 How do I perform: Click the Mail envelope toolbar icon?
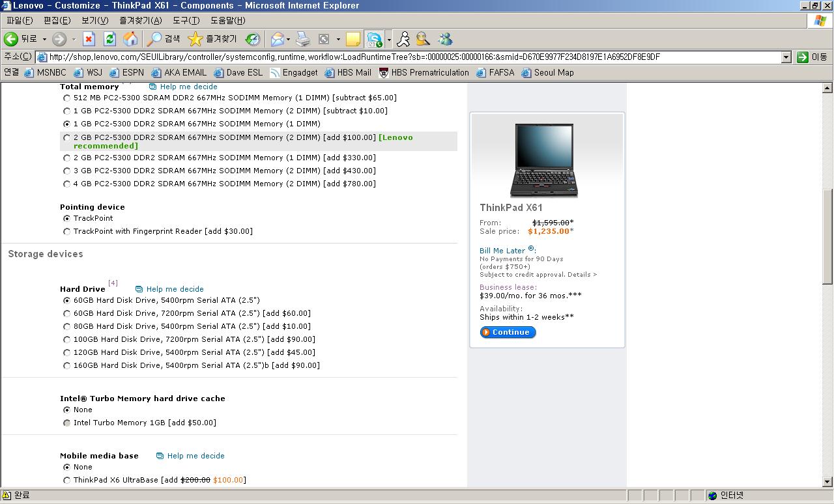point(278,39)
